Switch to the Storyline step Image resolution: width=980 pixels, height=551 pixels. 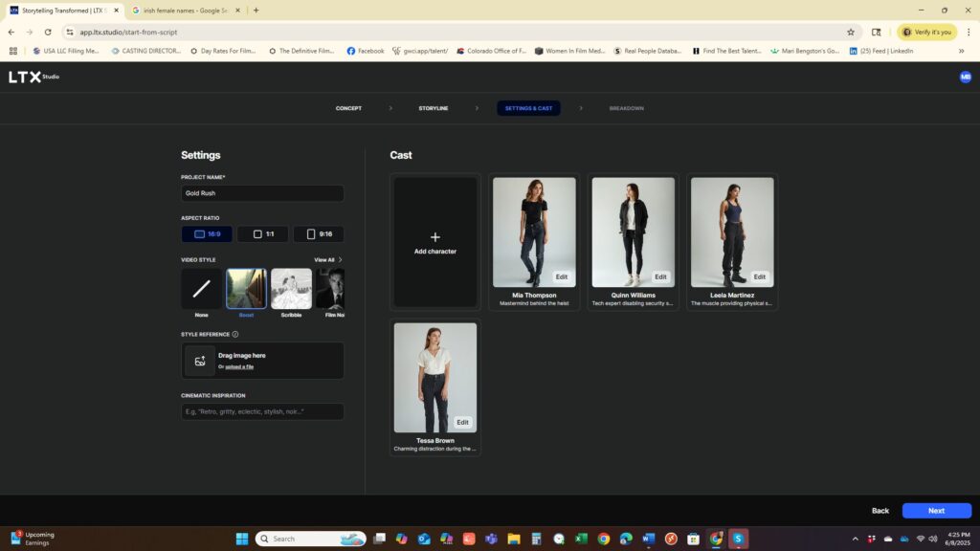(433, 108)
